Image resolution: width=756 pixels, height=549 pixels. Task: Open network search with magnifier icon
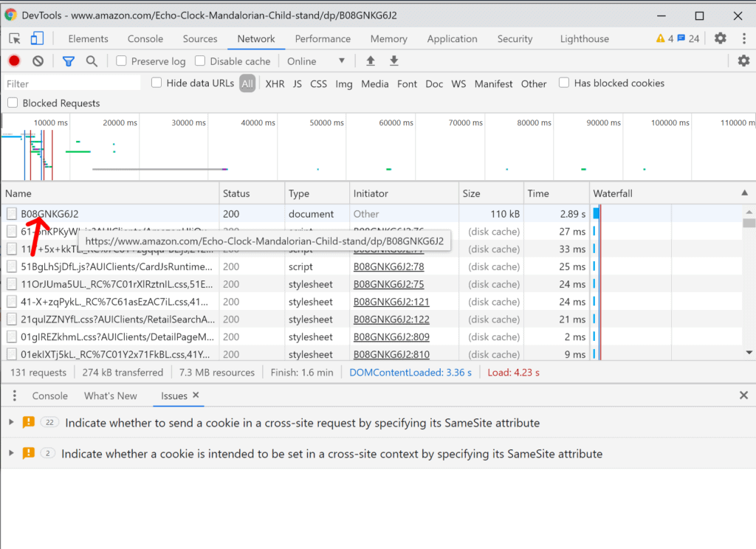pyautogui.click(x=92, y=61)
